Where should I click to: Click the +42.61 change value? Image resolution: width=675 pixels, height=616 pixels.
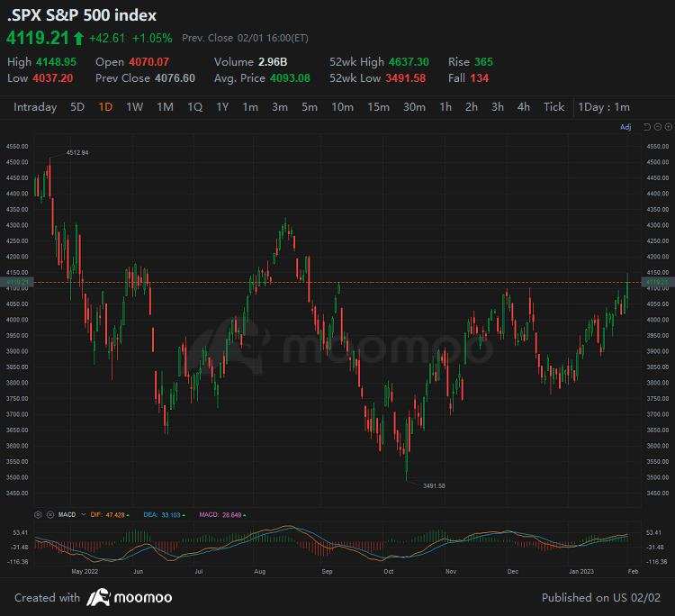107,39
